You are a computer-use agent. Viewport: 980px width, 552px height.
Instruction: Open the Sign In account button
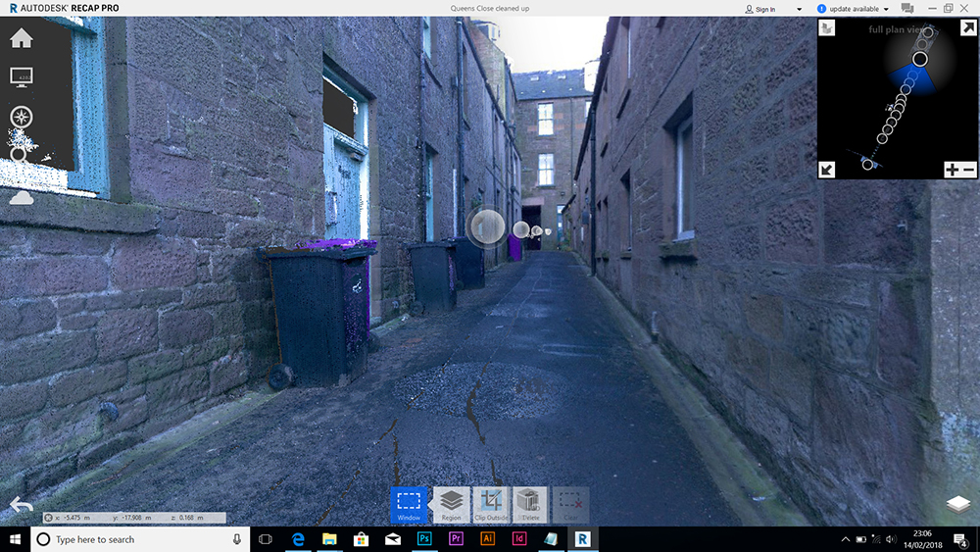click(760, 9)
